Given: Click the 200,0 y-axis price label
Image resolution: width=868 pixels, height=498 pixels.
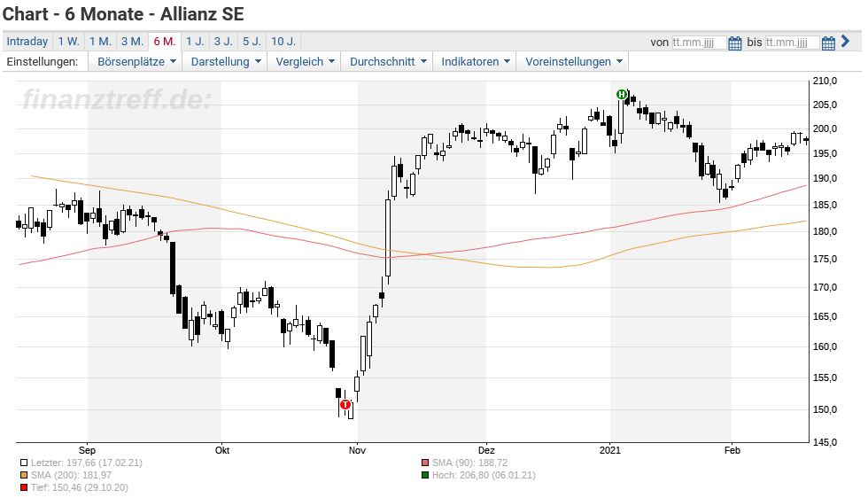Looking at the screenshot, I should (825, 128).
